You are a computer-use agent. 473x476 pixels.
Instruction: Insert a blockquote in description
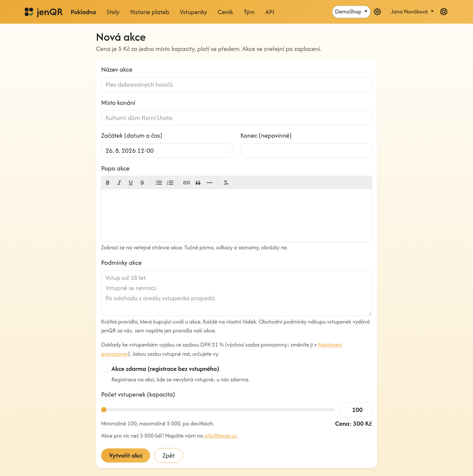coord(198,183)
